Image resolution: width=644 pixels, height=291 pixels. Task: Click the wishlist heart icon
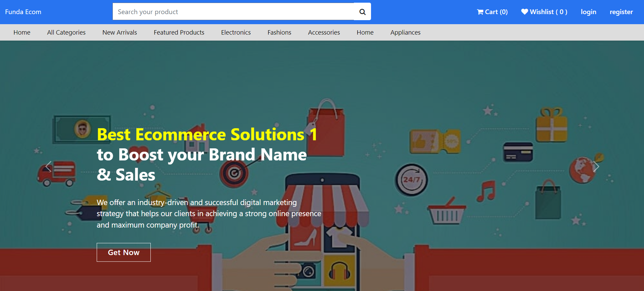click(x=524, y=12)
